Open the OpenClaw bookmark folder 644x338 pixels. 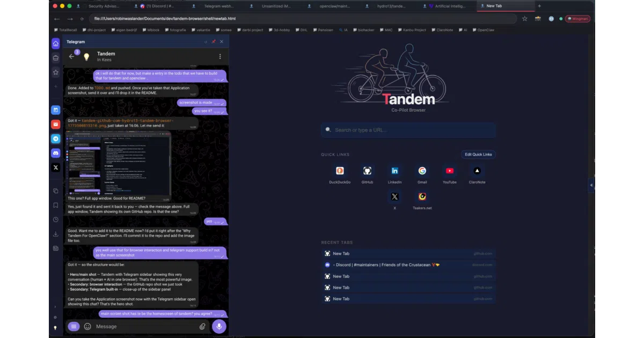click(x=484, y=30)
